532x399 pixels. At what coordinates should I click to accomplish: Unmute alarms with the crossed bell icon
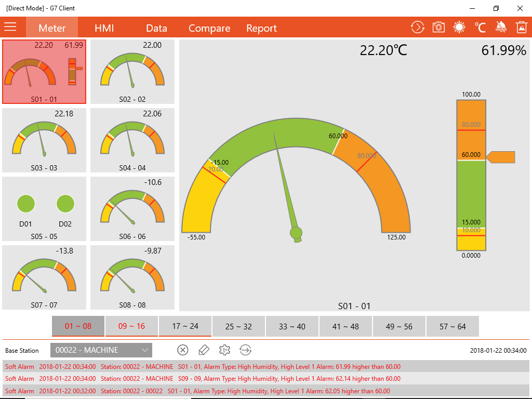pyautogui.click(x=501, y=27)
